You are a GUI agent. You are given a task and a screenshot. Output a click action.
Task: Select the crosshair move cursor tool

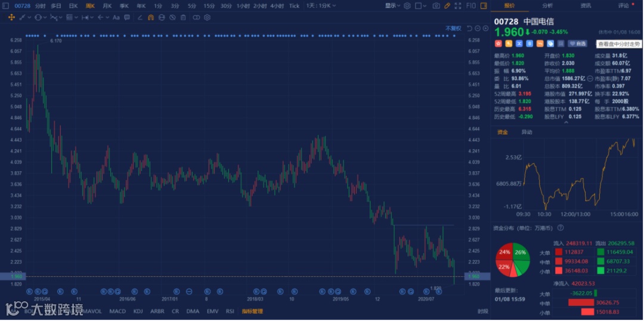(x=11, y=18)
